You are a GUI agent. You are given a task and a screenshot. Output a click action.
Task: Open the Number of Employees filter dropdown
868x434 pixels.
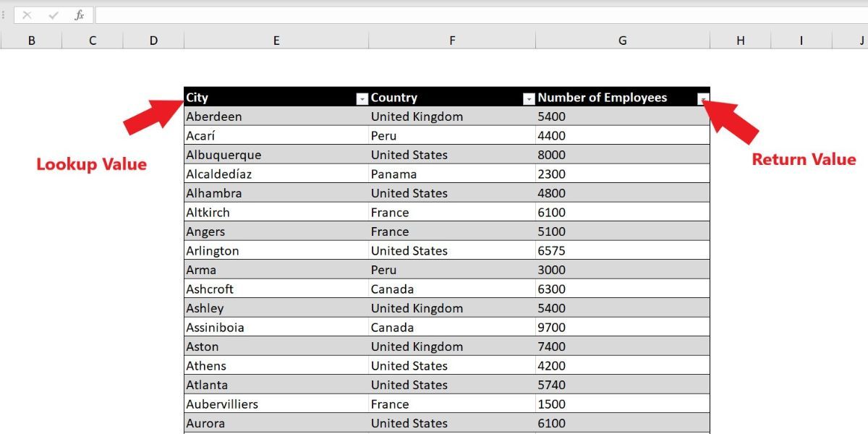[702, 97]
